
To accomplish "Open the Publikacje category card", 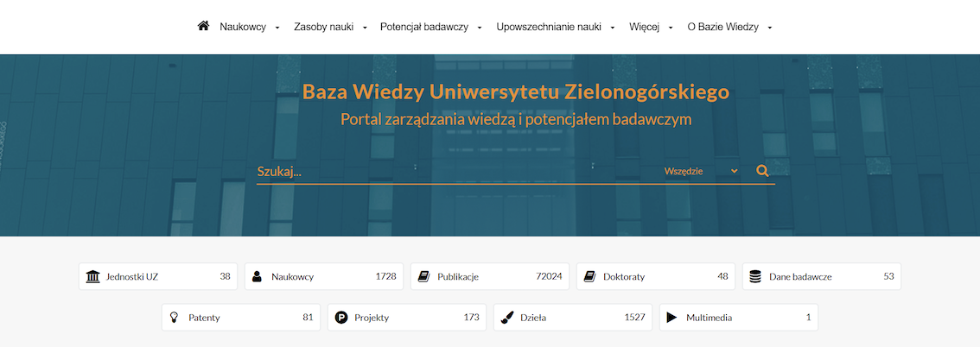I will [x=490, y=276].
